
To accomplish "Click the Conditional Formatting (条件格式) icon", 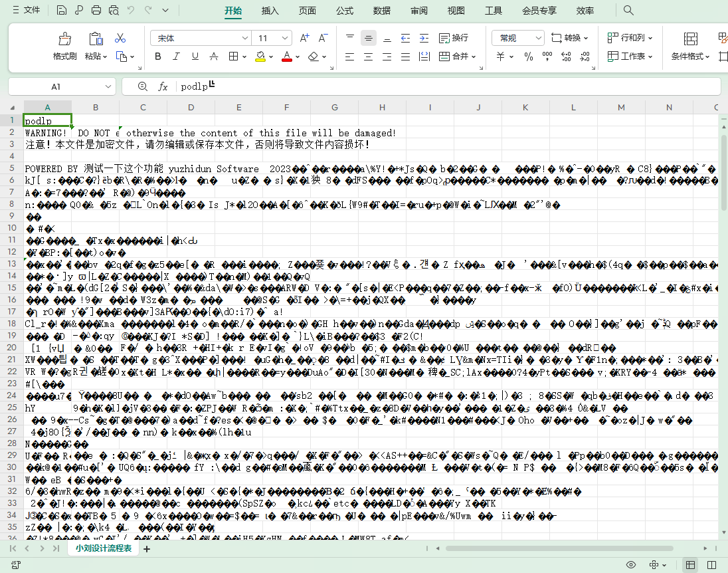I will [x=691, y=39].
